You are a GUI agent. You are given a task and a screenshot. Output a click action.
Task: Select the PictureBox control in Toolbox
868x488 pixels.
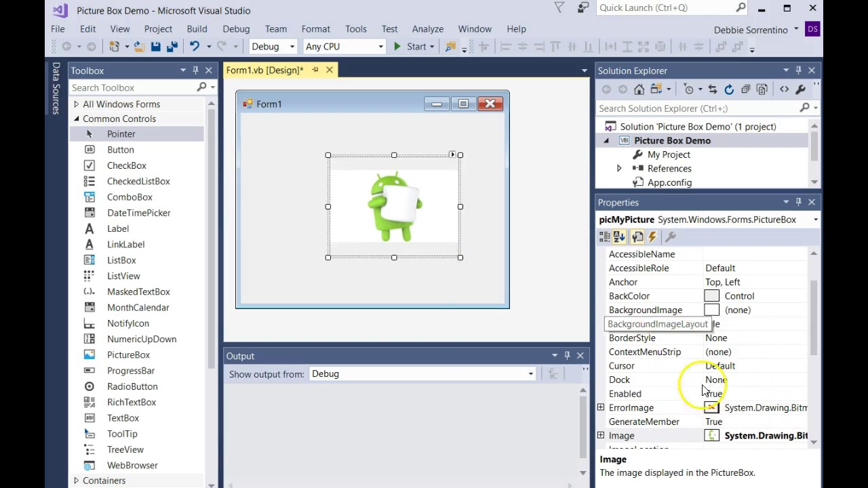coord(136,355)
